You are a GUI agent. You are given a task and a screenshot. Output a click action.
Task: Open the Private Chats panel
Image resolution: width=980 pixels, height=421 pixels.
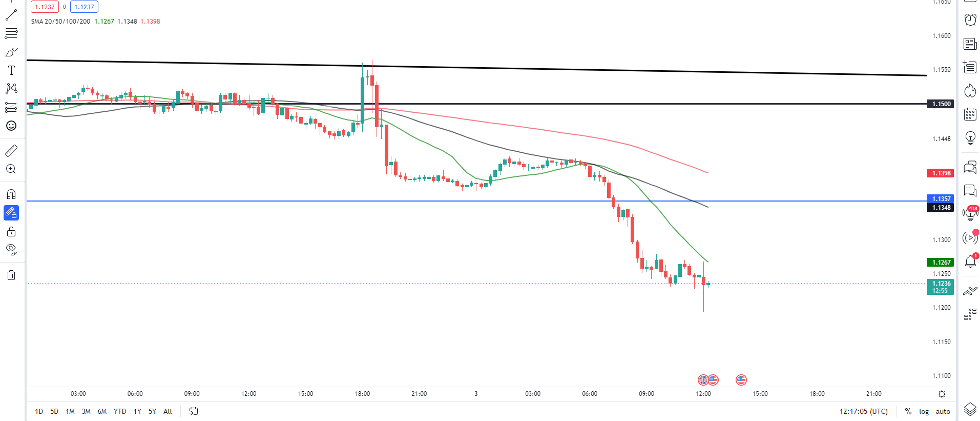[x=970, y=191]
